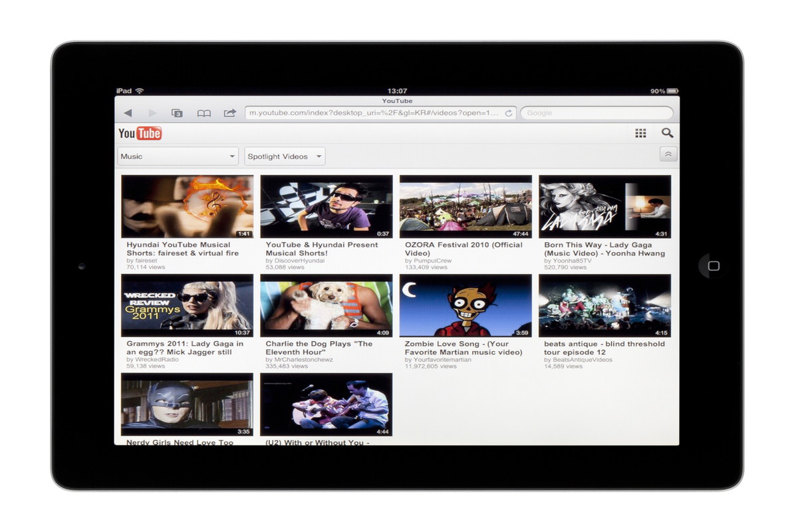The image size is (798, 532).
Task: Click uploader name MrCharlestonchewz
Action: (x=303, y=360)
